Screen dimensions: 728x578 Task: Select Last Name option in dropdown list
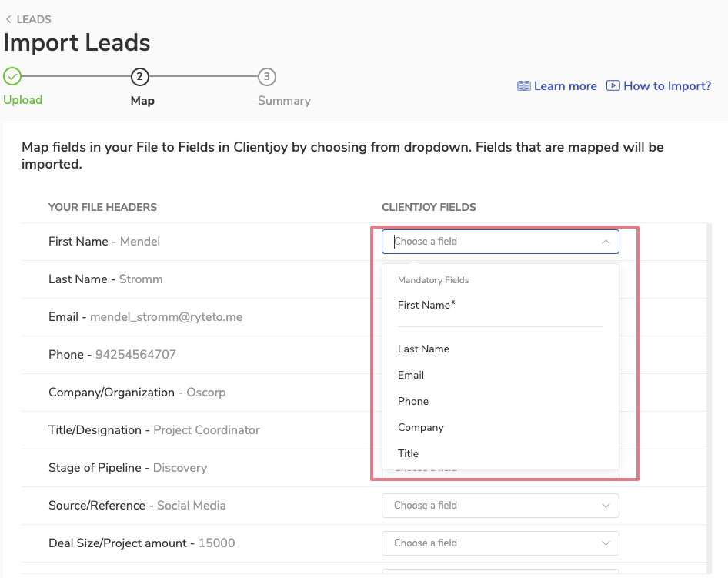coord(423,349)
